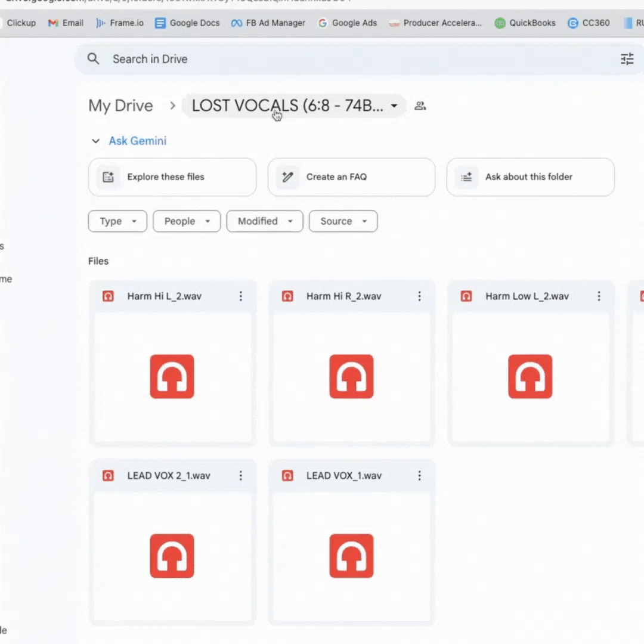Focus the Search in Drive field
The image size is (644, 644).
pos(360,59)
